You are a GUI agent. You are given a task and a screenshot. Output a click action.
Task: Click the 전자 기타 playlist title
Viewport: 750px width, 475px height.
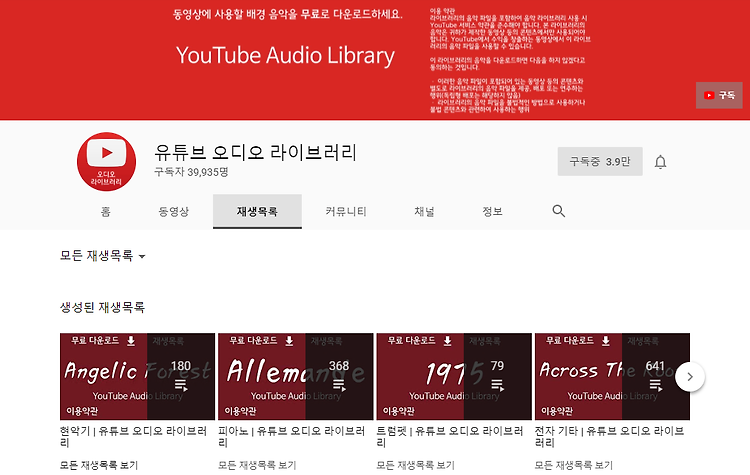[609, 436]
